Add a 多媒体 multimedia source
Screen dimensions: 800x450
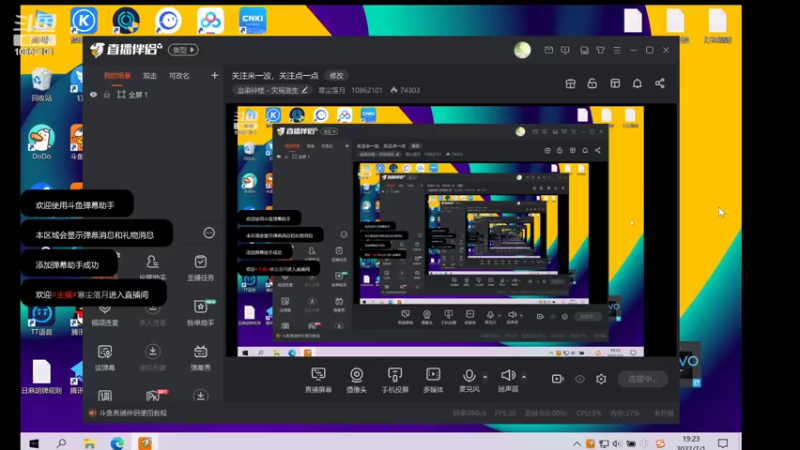tap(433, 380)
